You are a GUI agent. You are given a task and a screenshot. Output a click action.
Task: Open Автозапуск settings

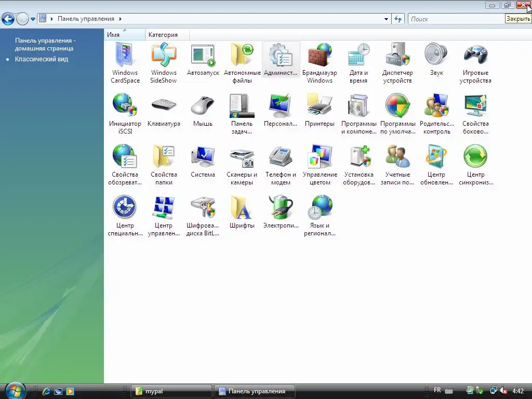coord(203,60)
